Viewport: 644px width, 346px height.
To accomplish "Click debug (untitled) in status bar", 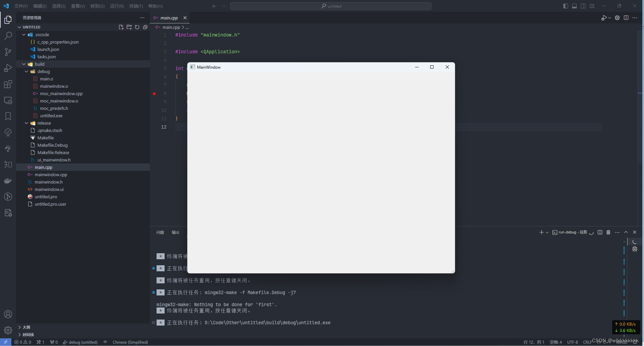I will coord(80,342).
